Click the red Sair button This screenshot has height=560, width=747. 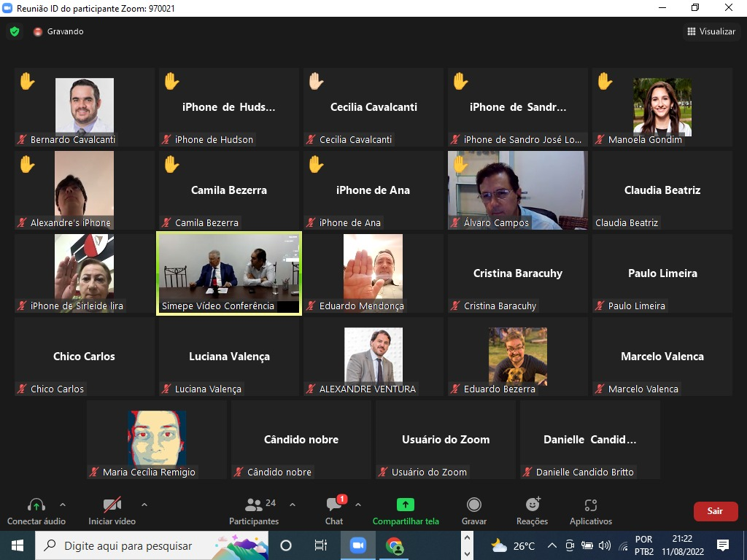tap(715, 511)
